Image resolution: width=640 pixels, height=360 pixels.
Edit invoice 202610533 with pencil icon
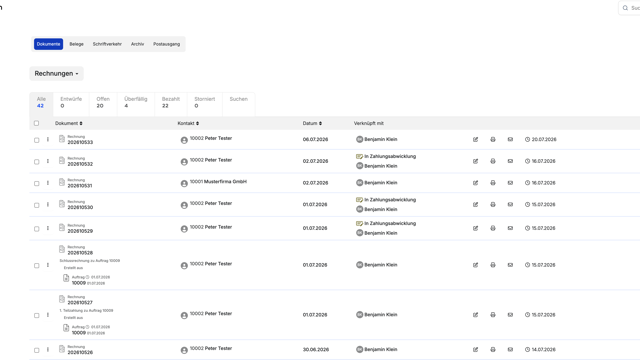[x=475, y=140]
